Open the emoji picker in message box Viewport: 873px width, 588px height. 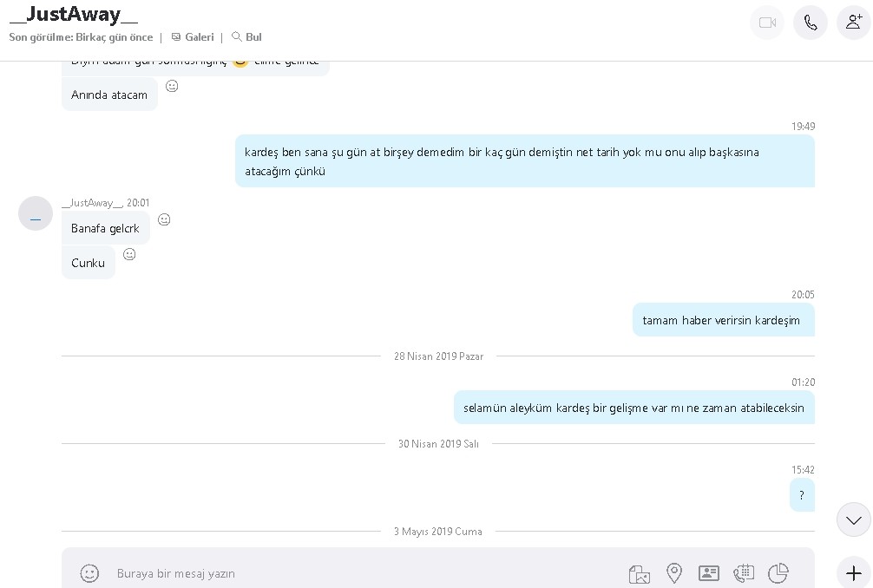click(89, 573)
